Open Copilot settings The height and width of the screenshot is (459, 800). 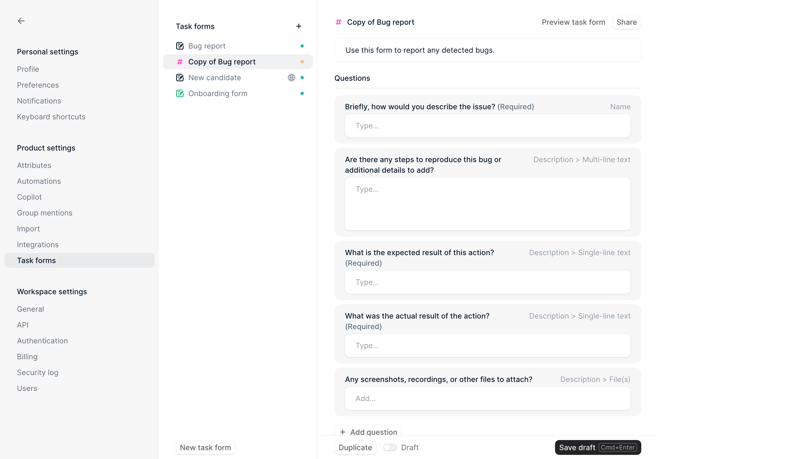(x=29, y=197)
